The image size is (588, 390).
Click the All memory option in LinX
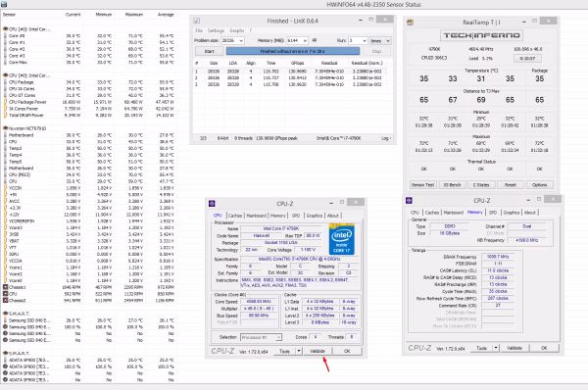pyautogui.click(x=315, y=40)
